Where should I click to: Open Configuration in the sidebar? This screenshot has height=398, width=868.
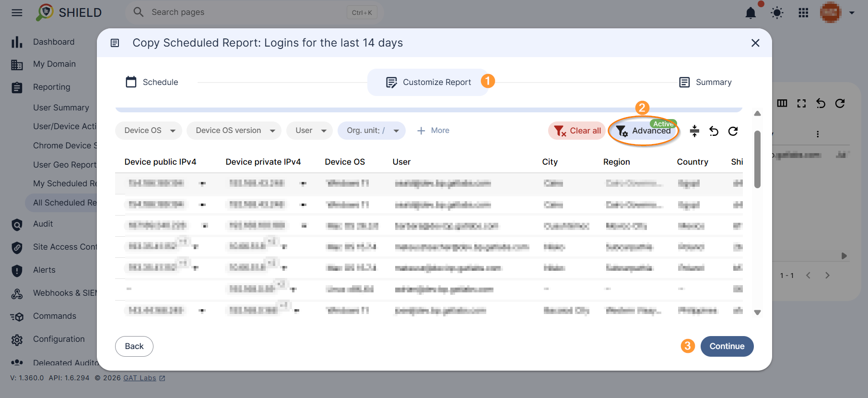tap(59, 339)
